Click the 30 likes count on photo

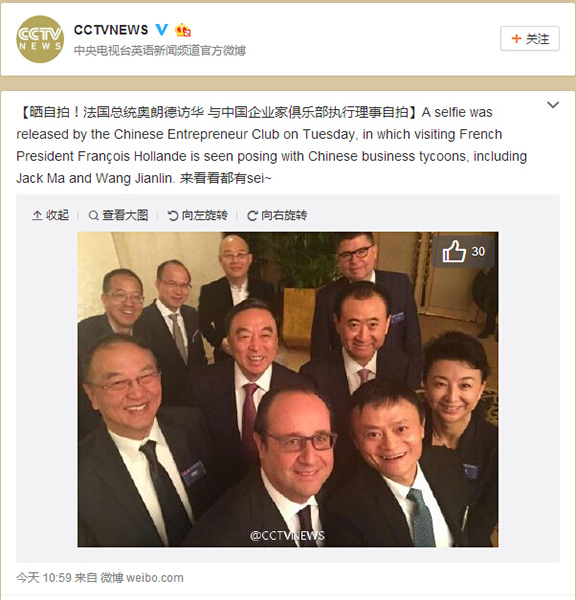(478, 251)
